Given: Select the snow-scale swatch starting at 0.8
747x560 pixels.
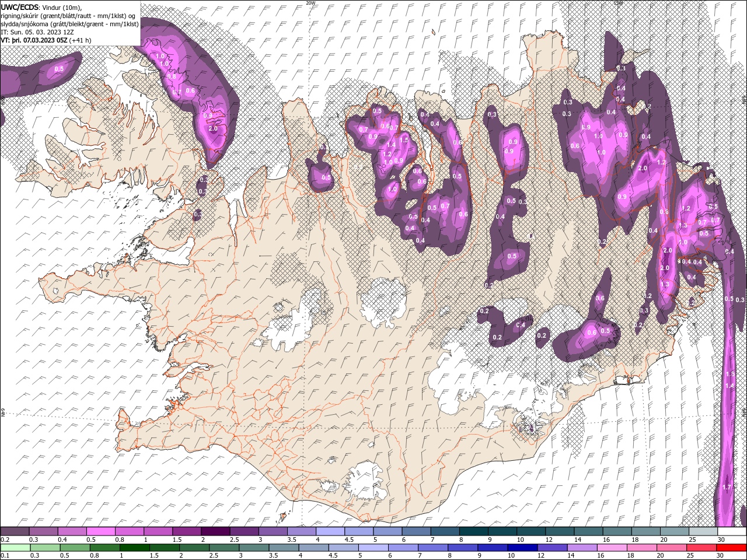Looking at the screenshot, I should click(129, 531).
